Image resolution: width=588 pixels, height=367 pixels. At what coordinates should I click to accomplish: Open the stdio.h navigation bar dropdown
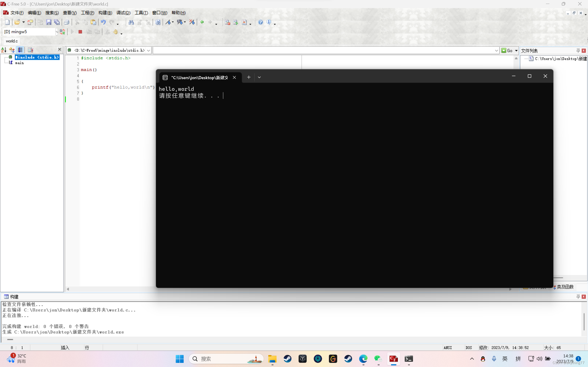(149, 50)
